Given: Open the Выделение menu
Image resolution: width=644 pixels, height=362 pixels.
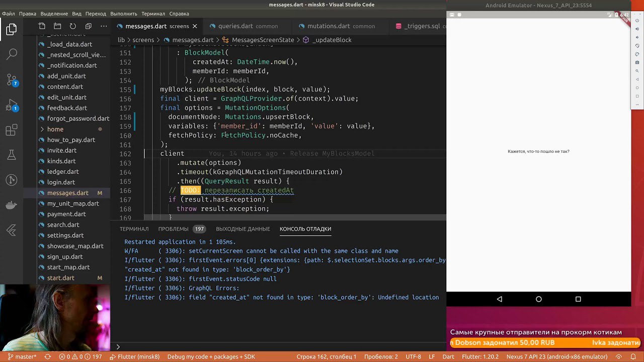Looking at the screenshot, I should pos(54,14).
